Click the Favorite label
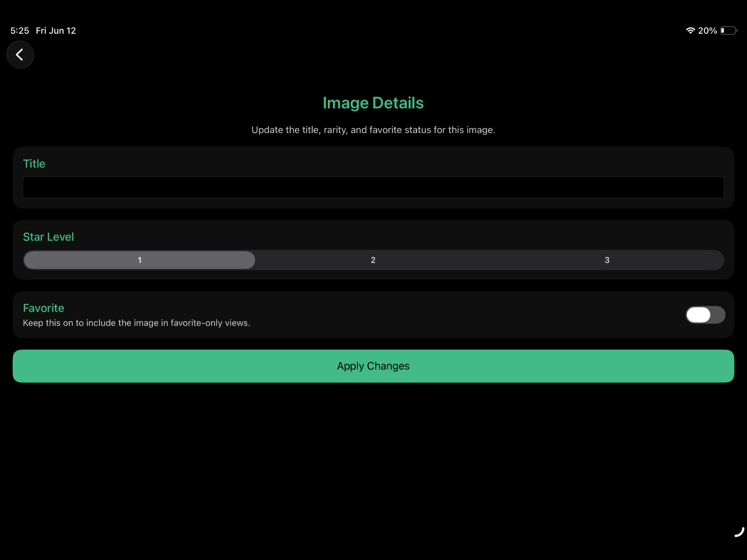Viewport: 747px width, 560px height. tap(43, 308)
